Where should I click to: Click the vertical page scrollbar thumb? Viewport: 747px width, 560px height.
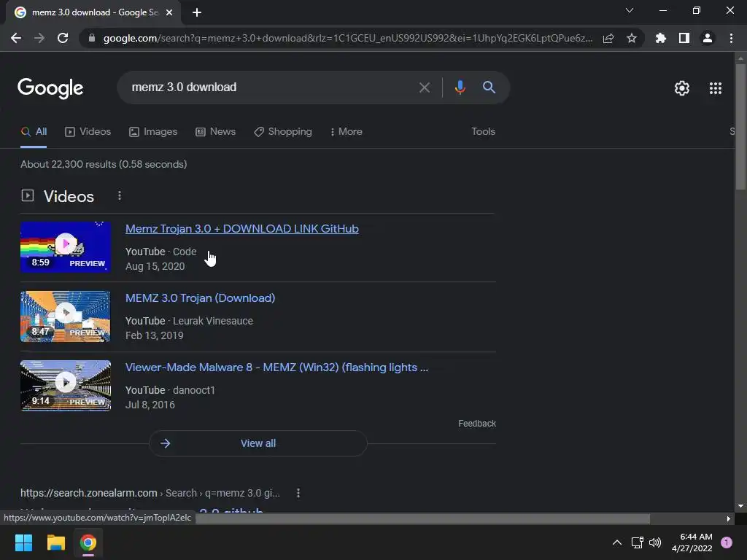740,127
